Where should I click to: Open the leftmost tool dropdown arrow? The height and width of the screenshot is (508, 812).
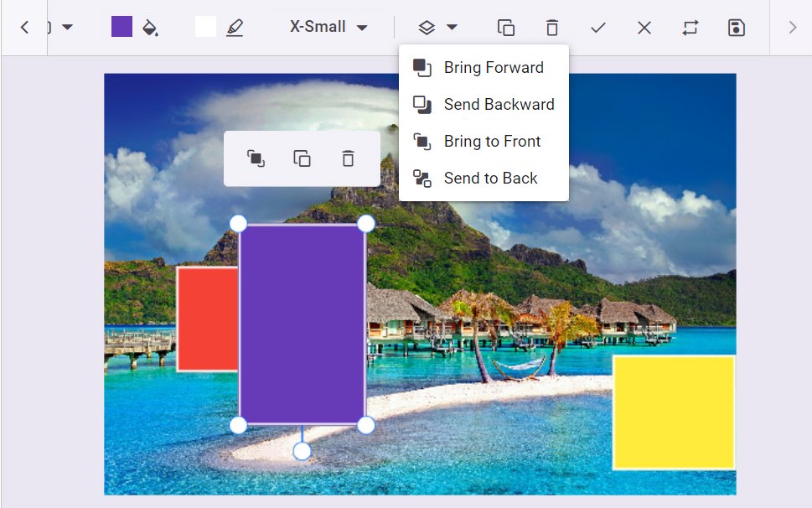[65, 27]
